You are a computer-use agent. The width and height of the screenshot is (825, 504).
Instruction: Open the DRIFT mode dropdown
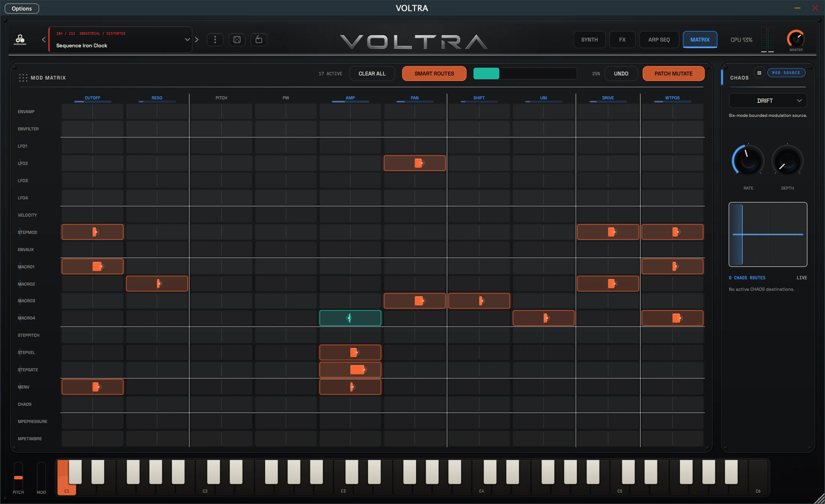coord(768,100)
